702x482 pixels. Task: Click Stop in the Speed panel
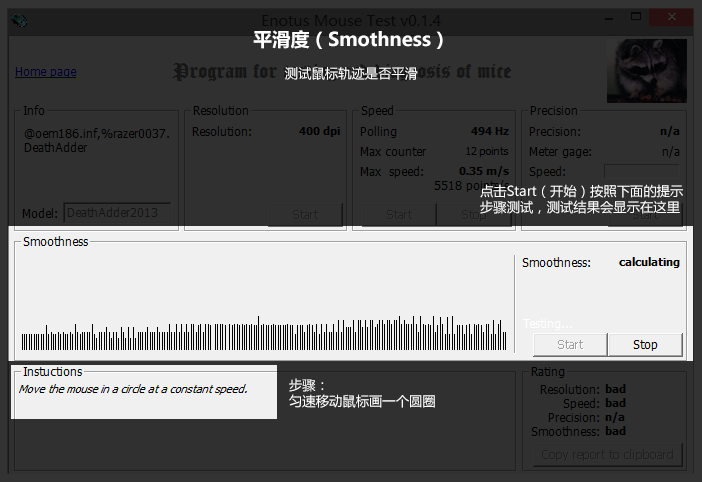474,215
